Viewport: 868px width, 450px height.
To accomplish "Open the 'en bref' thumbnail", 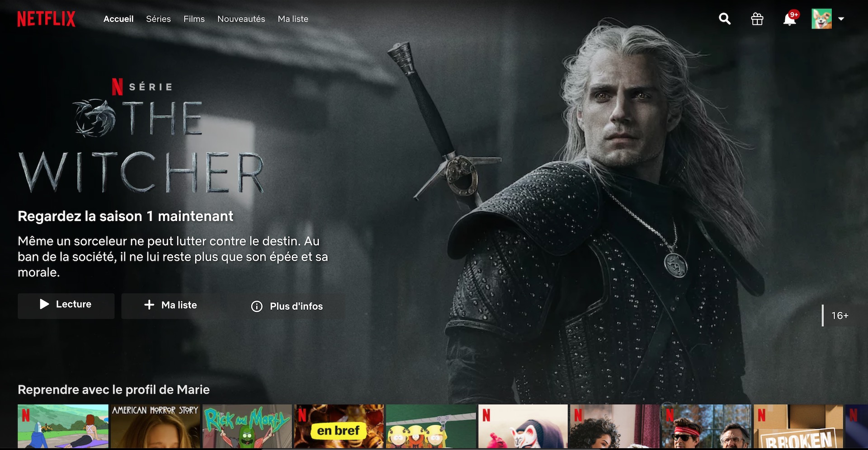I will (339, 427).
